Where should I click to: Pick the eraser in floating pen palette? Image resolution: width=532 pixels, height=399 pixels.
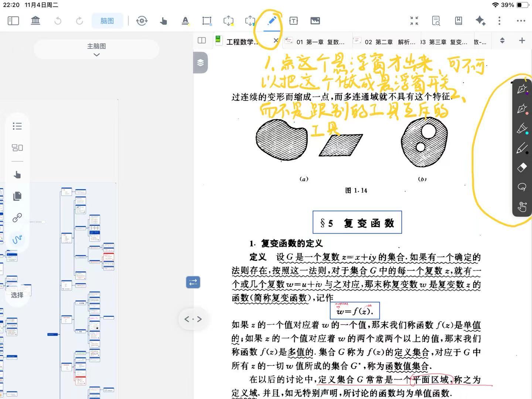tap(522, 167)
